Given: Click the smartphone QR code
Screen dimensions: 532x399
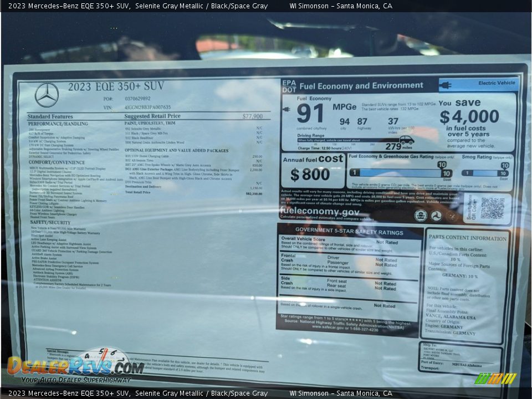Looking at the screenshot, I should 492,208.
